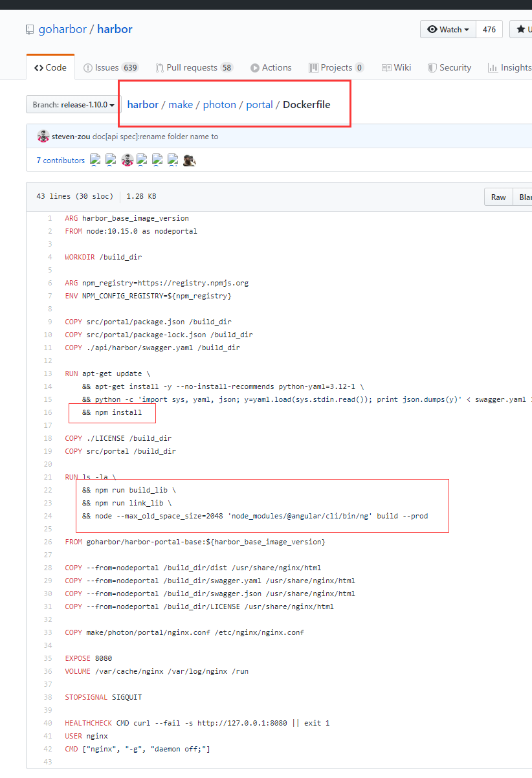
Task: Open the commit message 'doc[api spec]:rename folder name to'
Action: [155, 137]
